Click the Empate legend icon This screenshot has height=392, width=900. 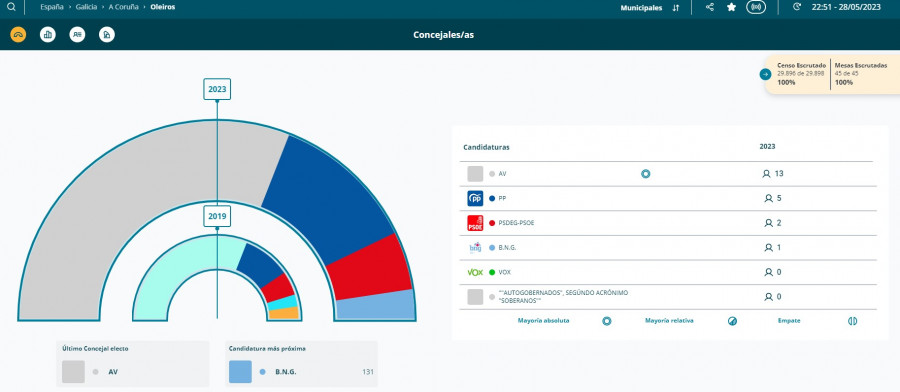pyautogui.click(x=852, y=321)
